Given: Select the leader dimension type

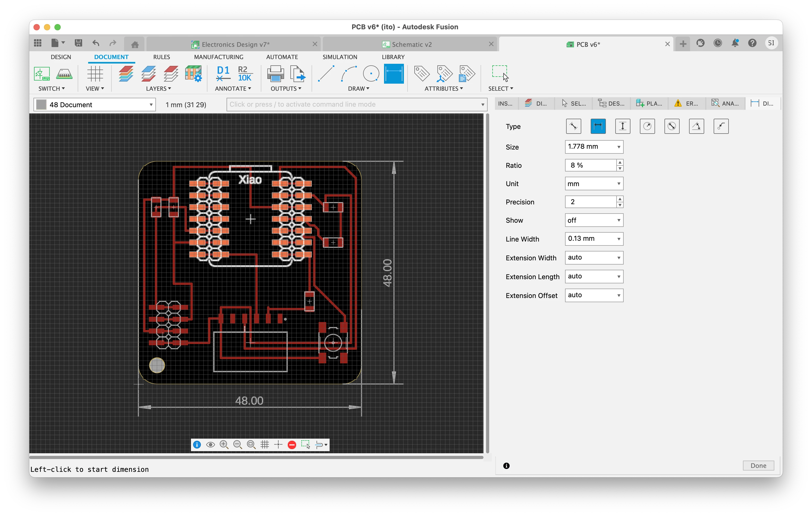Looking at the screenshot, I should click(721, 127).
